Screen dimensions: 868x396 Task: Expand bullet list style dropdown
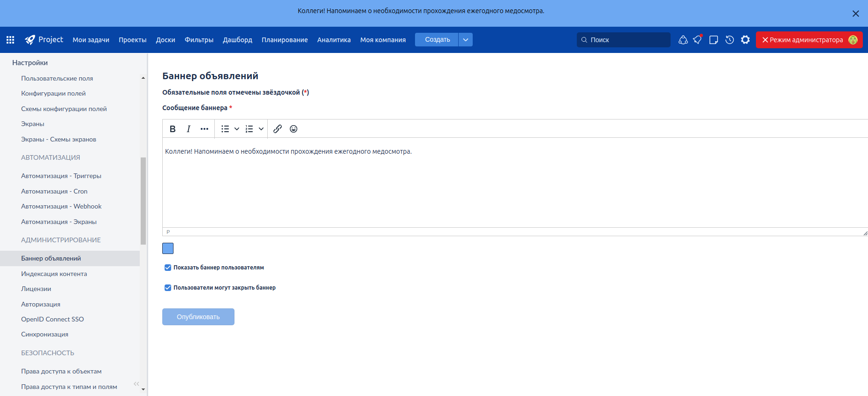tap(237, 129)
